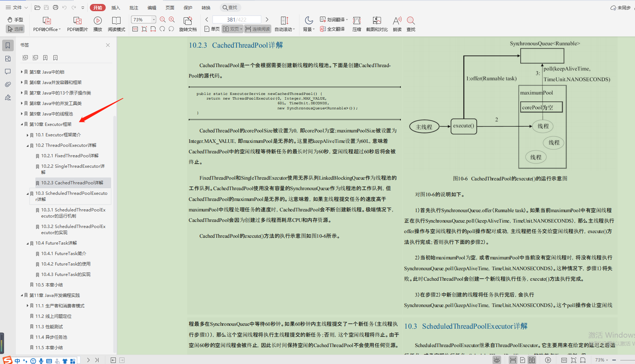Image resolution: width=635 pixels, height=364 pixels.
Task: Click 全文翻译 full text translation
Action: coord(332,29)
